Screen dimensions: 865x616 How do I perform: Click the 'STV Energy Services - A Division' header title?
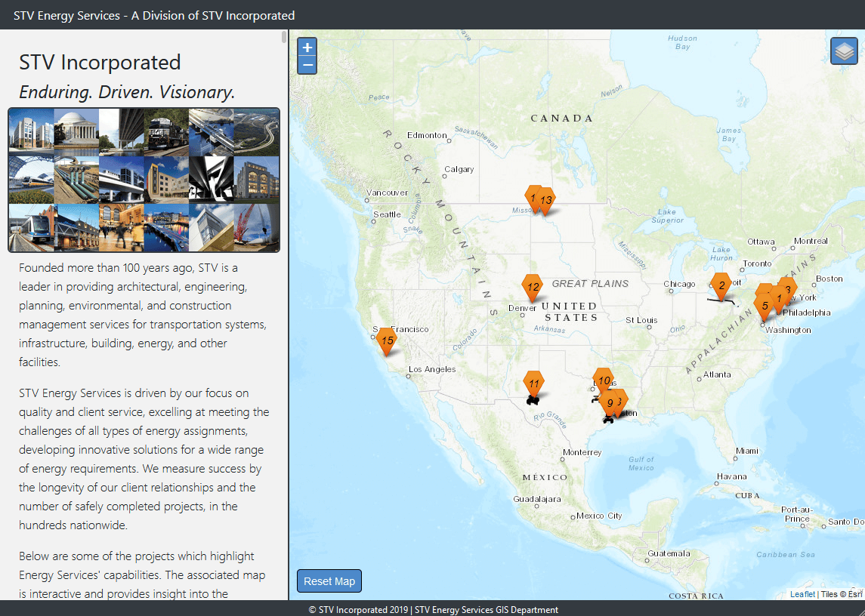[x=154, y=15]
